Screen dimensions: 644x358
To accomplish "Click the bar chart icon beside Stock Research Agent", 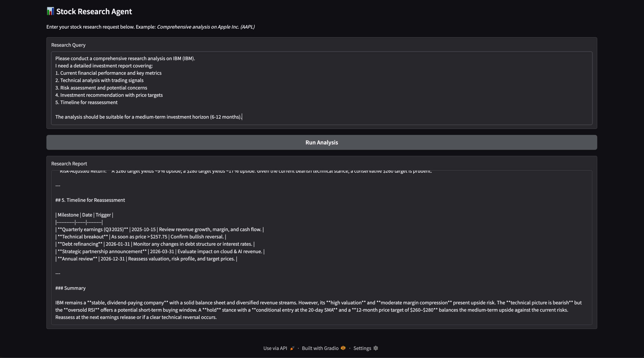I will pyautogui.click(x=50, y=11).
